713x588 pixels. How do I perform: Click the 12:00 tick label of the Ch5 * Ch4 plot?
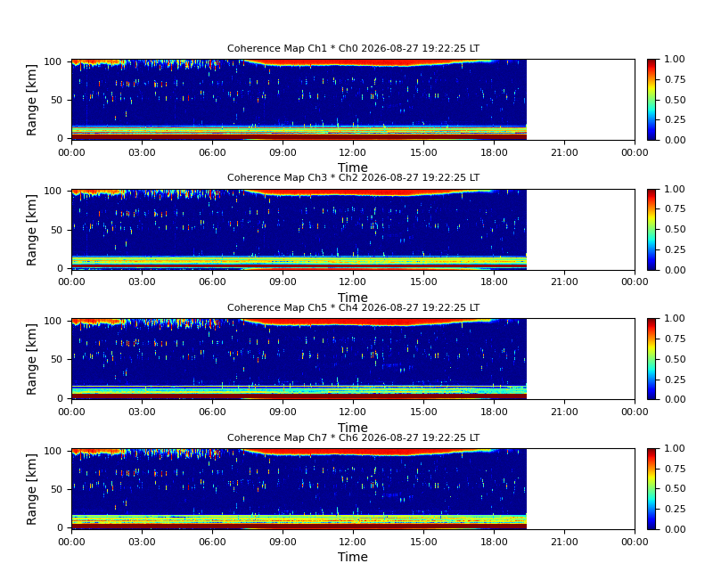coord(353,412)
